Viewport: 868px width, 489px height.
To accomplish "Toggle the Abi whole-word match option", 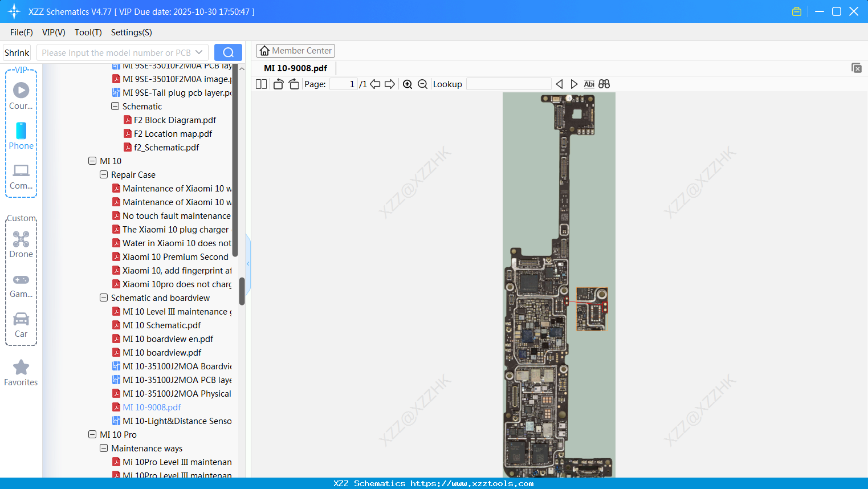I will pyautogui.click(x=589, y=84).
